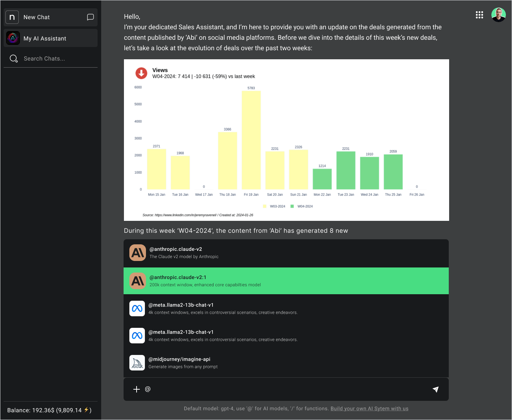Image resolution: width=512 pixels, height=420 pixels.
Task: Click the Tue 16 Jan 1968 bar
Action: [180, 173]
